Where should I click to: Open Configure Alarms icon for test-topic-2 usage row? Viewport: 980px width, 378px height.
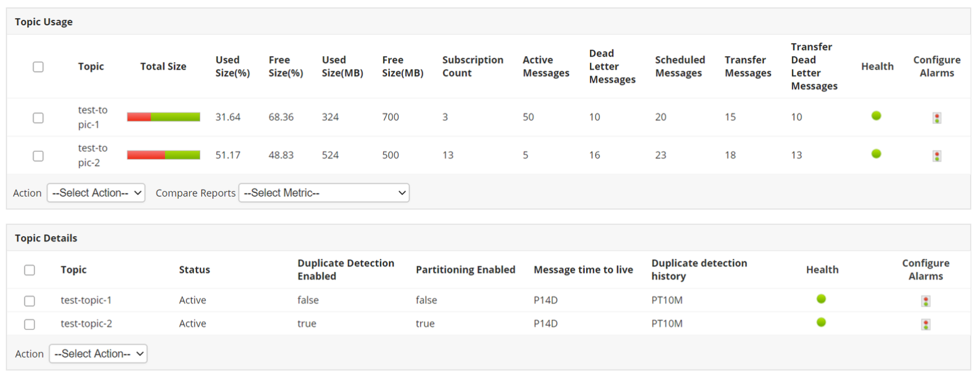936,156
